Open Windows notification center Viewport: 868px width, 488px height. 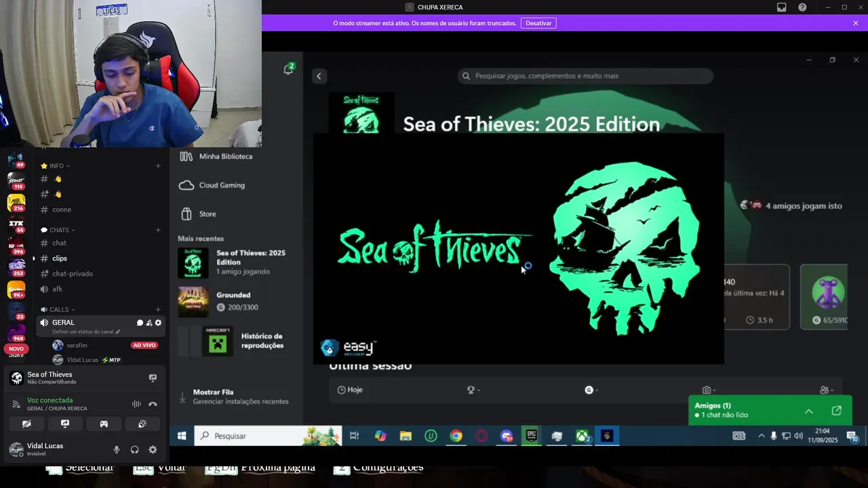pos(853,436)
